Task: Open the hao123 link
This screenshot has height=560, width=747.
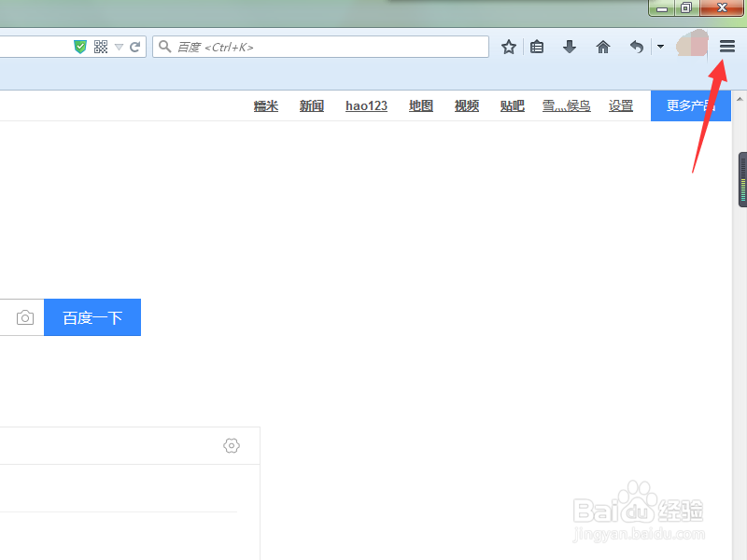Action: click(366, 105)
